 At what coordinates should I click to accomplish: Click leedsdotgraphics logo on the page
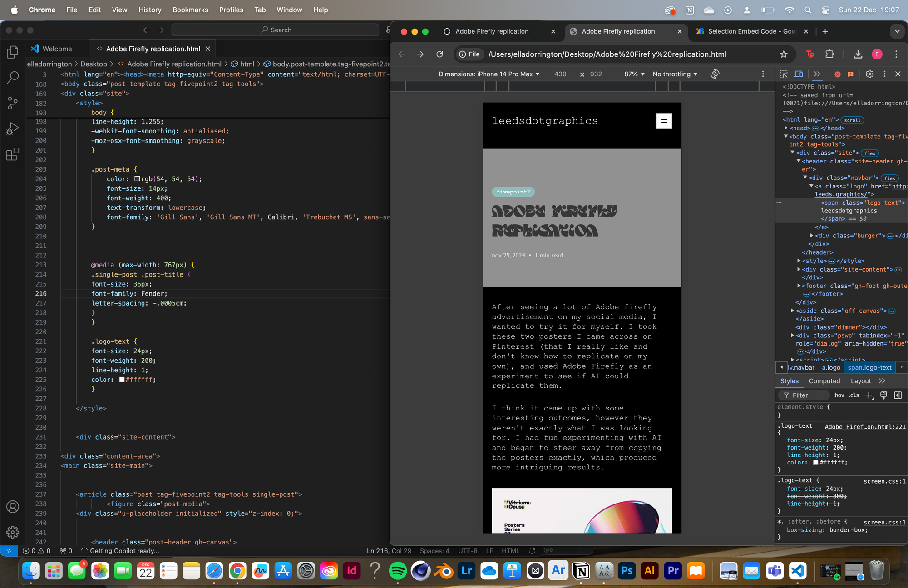pyautogui.click(x=545, y=121)
